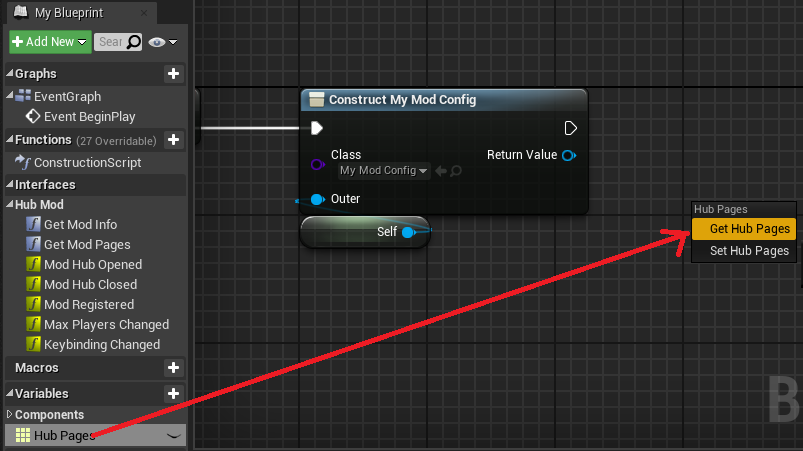This screenshot has height=451, width=803.
Task: Click the Get Mod Info function icon
Action: click(33, 224)
